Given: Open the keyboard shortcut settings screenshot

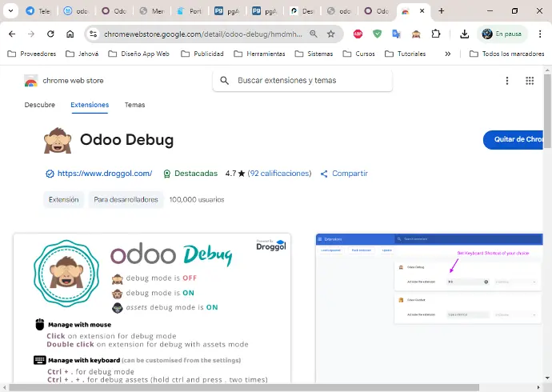Looking at the screenshot, I should (429, 308).
